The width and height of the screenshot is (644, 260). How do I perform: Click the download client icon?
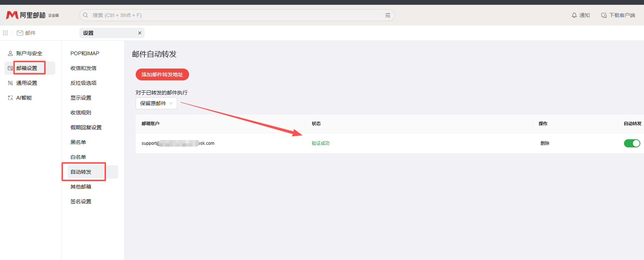coord(604,15)
